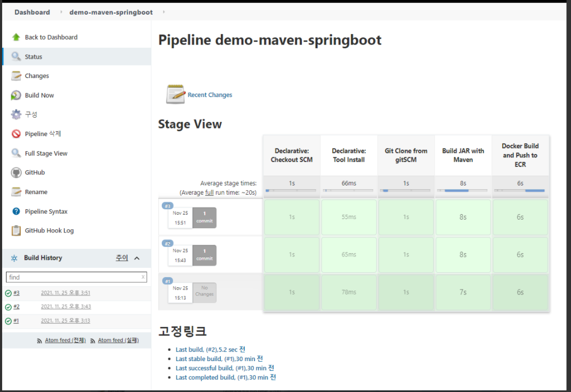Clear the find box with the x icon
The image size is (571, 392).
pyautogui.click(x=143, y=277)
